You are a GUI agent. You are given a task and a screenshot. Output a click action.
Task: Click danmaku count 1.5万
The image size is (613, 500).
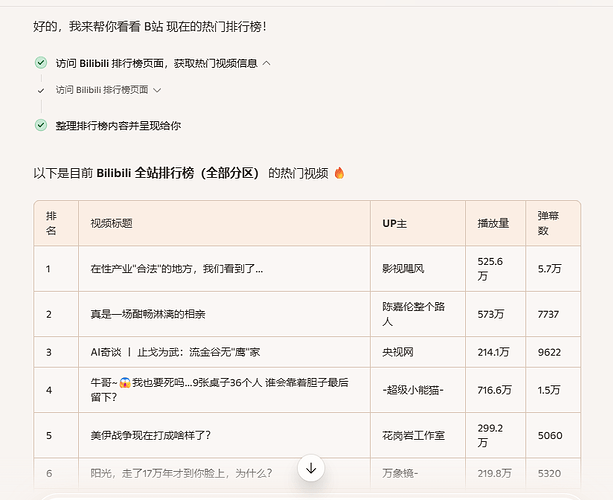pyautogui.click(x=549, y=390)
